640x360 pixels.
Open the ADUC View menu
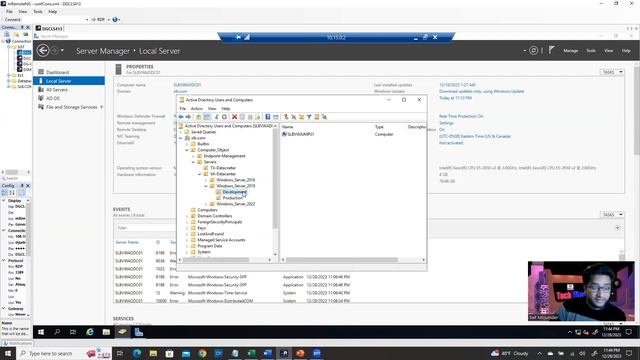pyautogui.click(x=212, y=109)
